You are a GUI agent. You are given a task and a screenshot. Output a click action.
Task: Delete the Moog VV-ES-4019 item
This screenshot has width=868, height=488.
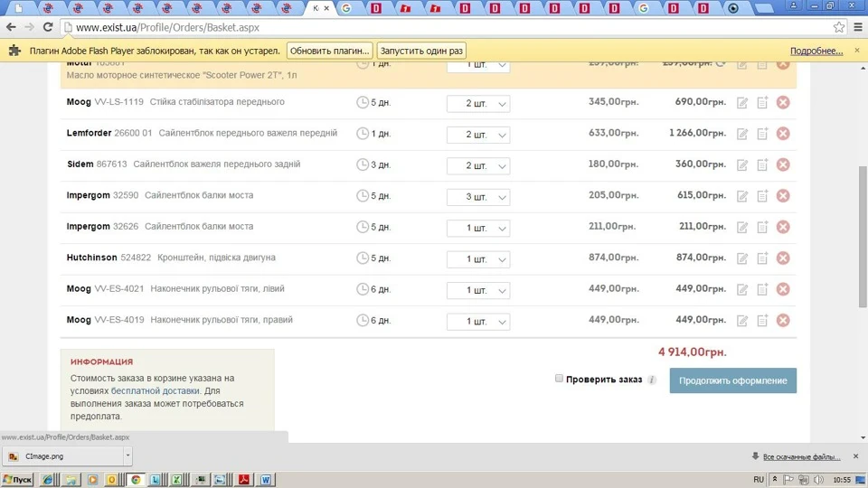783,320
